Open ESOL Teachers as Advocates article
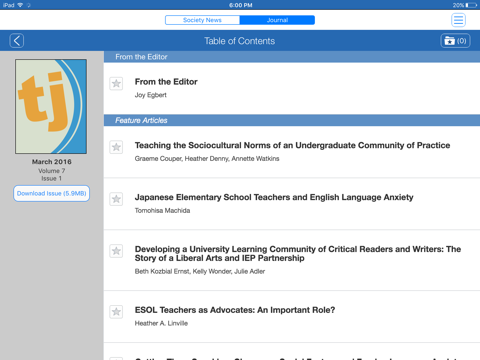This screenshot has height=360, width=480. tap(235, 310)
